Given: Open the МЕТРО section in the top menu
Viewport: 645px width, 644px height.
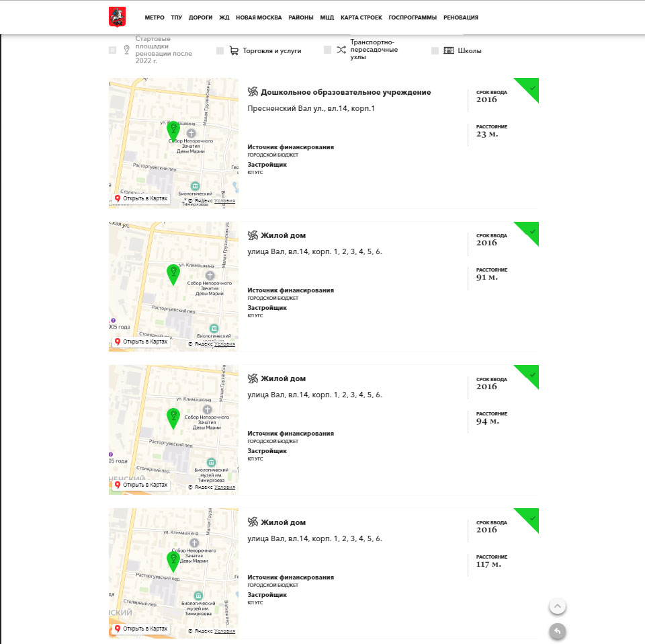Looking at the screenshot, I should coord(155,17).
